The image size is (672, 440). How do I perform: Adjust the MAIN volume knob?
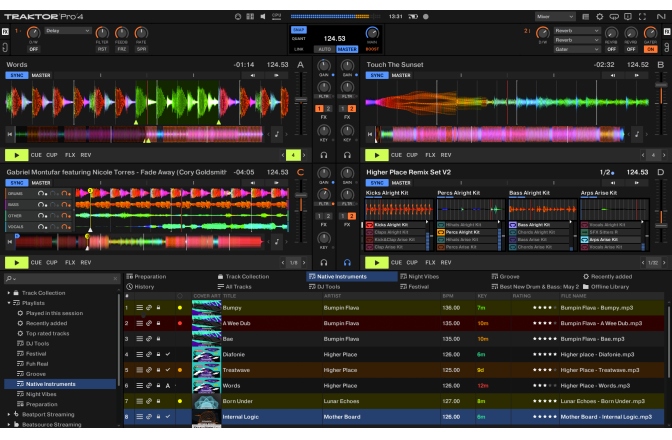pos(372,33)
